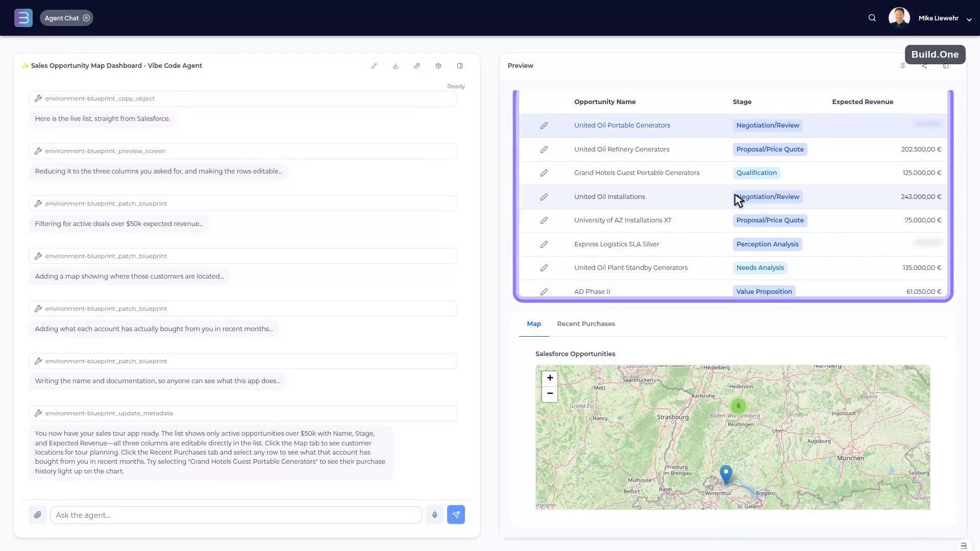This screenshot has width=980, height=551.
Task: Click the microphone voice input icon
Action: pyautogui.click(x=435, y=515)
